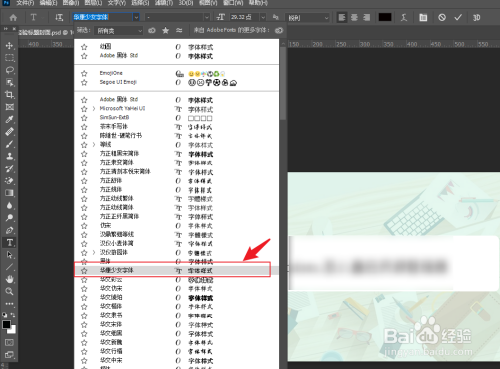Favorite the Microsoft YaHei UI font
Screen dimensions: 500x369
[x=84, y=109]
